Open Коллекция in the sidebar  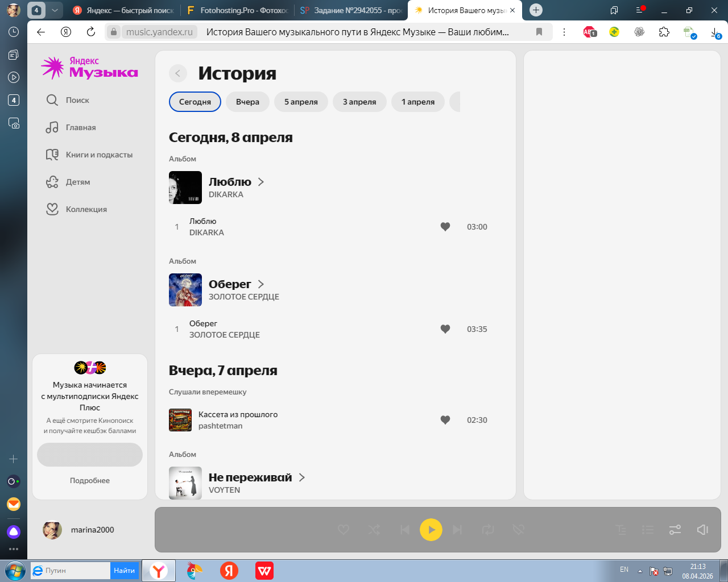pyautogui.click(x=77, y=209)
